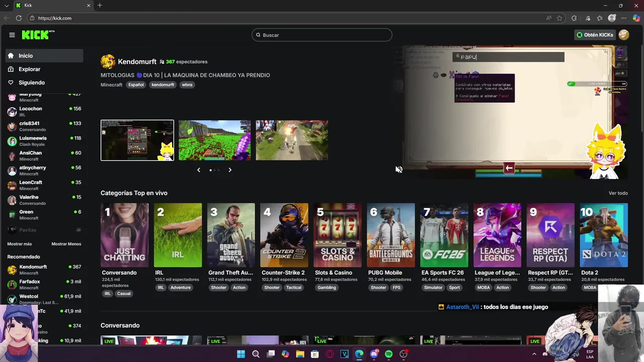The image size is (644, 362).
Task: Go to Inicio in sidebar
Action: coord(44,56)
